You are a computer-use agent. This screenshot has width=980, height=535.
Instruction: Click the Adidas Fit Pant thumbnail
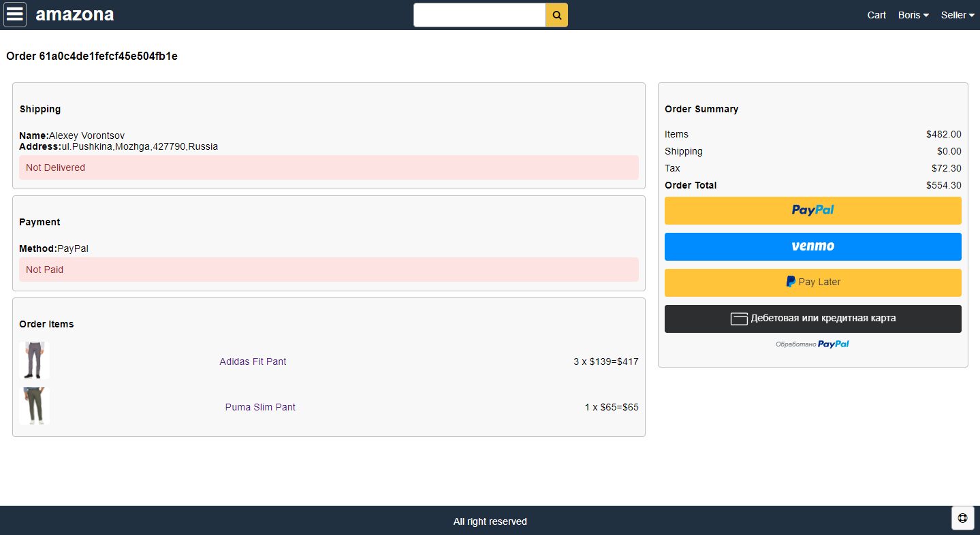click(x=34, y=361)
